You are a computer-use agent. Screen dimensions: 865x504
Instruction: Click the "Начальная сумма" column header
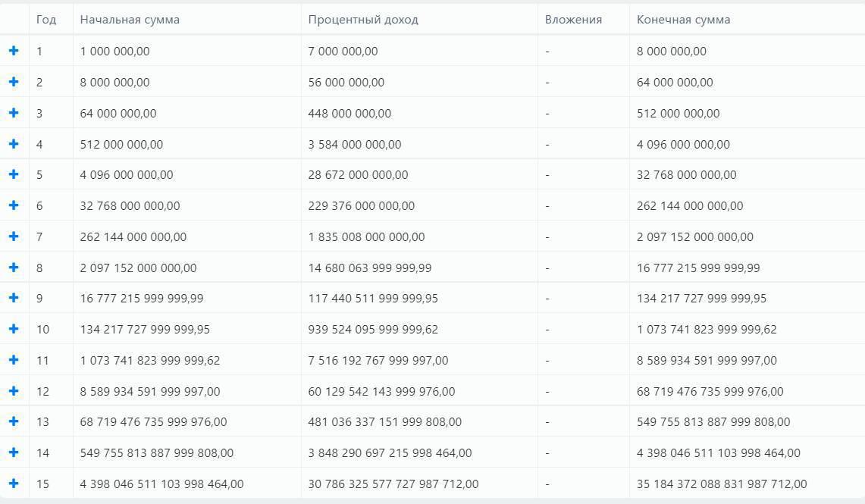(130, 20)
